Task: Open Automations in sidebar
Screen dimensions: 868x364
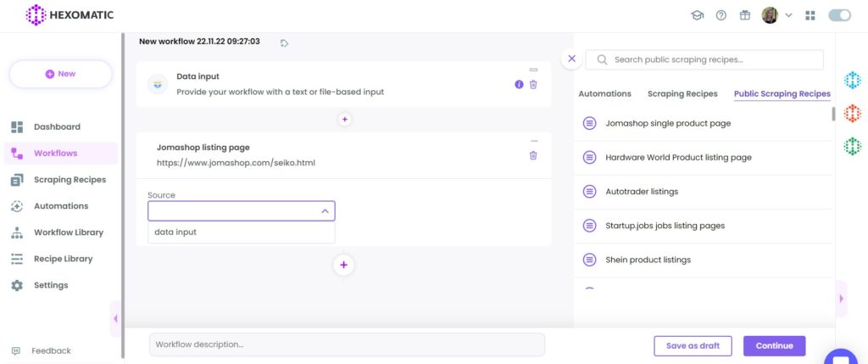Action: point(61,206)
